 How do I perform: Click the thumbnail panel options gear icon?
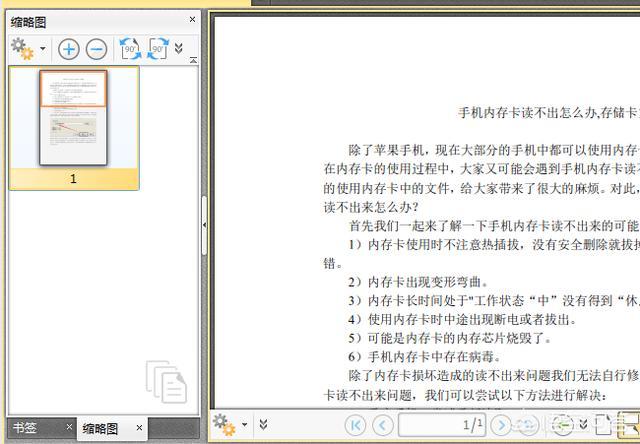[22, 48]
